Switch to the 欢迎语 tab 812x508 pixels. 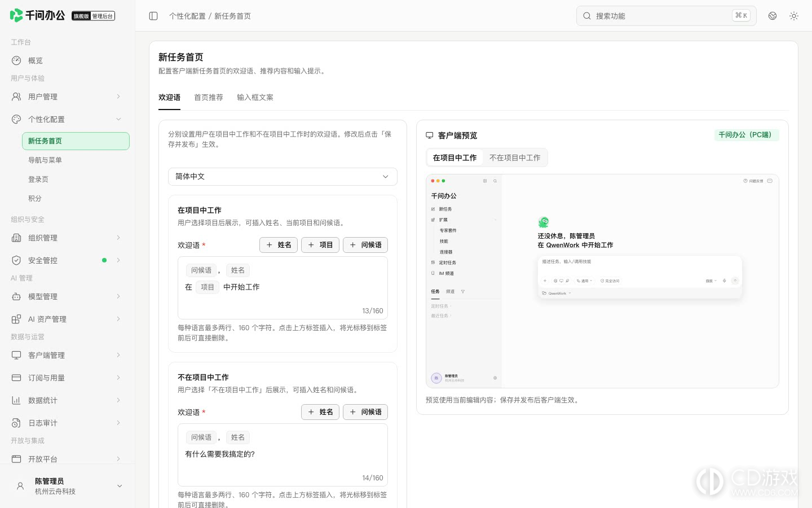coord(169,98)
